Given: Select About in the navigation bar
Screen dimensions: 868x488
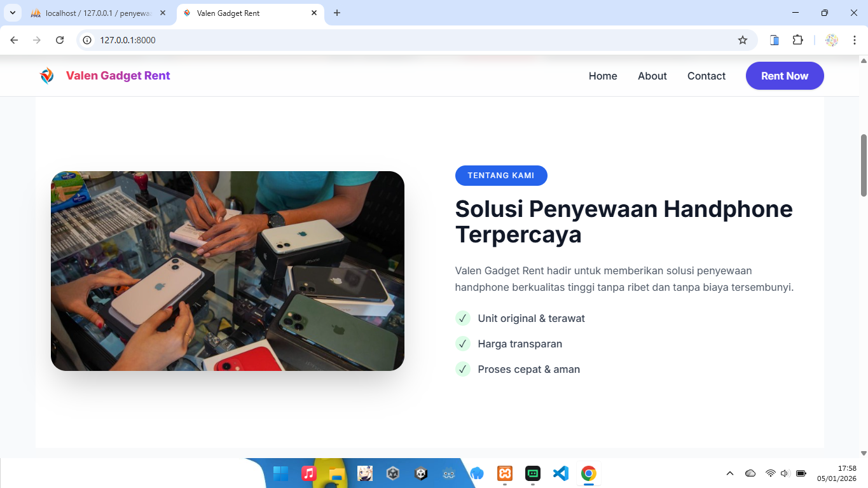Looking at the screenshot, I should 652,76.
